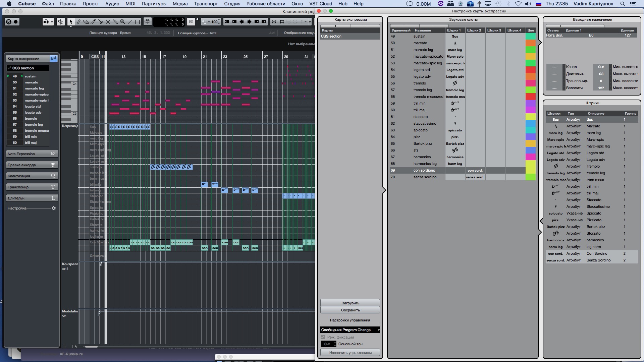This screenshot has width=644, height=362.
Task: Toggle the Note Expression section icon
Action: [x=53, y=154]
